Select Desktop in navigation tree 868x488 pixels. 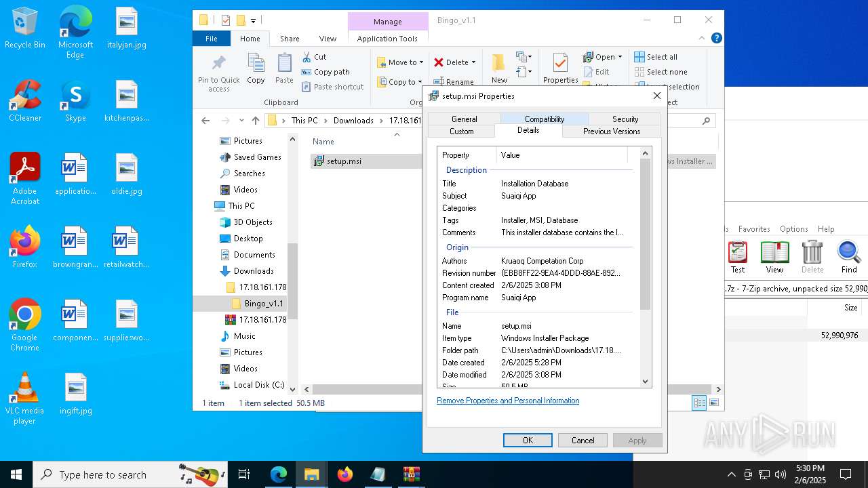coord(248,239)
